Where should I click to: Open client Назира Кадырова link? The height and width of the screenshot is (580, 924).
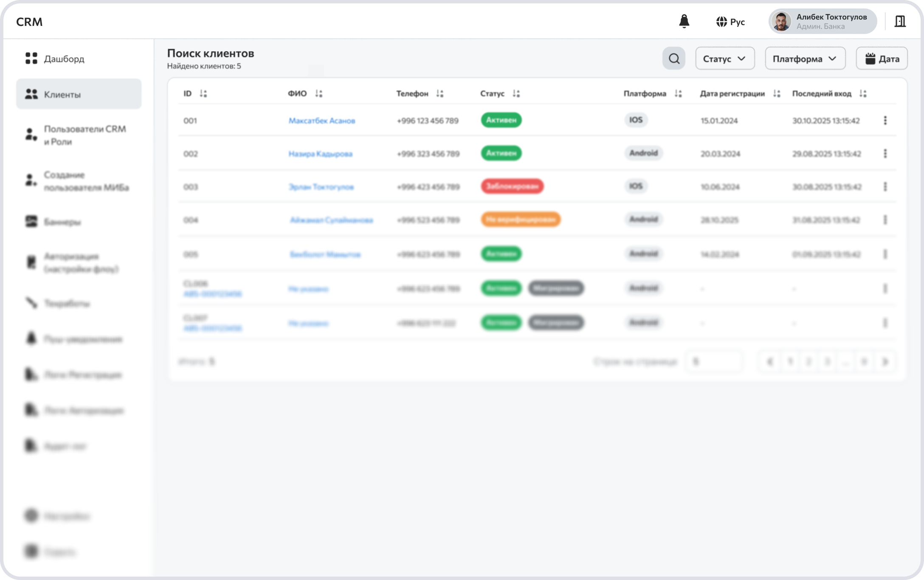tap(321, 154)
